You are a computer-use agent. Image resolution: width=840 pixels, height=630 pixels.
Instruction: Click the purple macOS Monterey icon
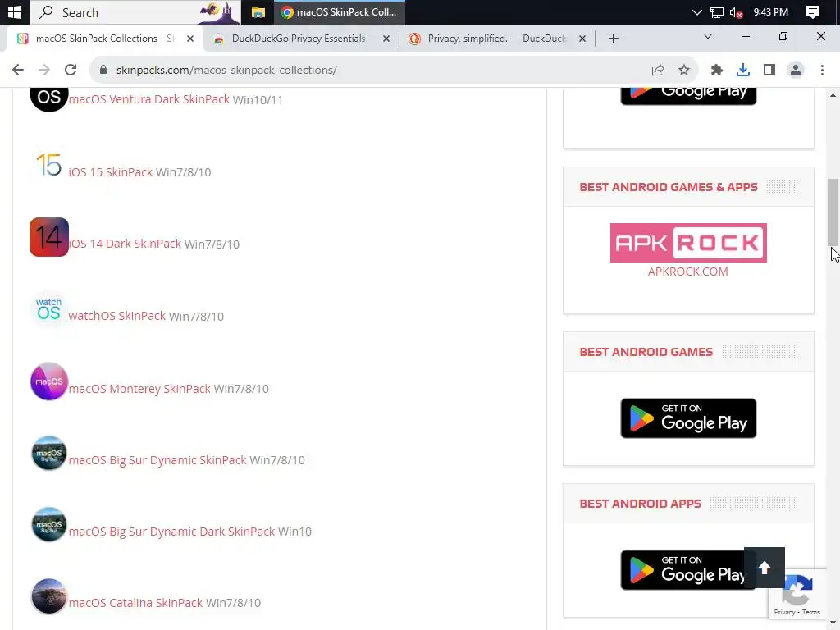point(48,381)
